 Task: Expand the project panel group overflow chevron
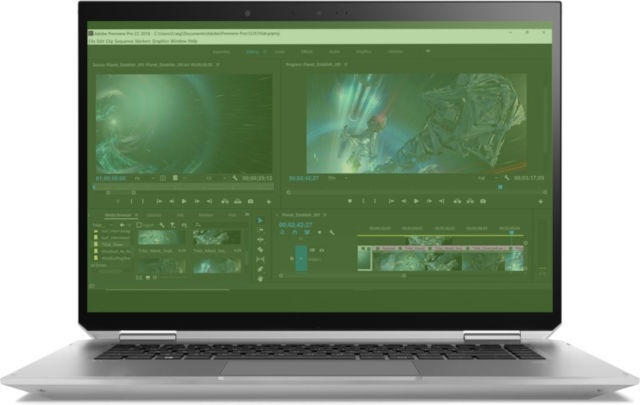(247, 215)
